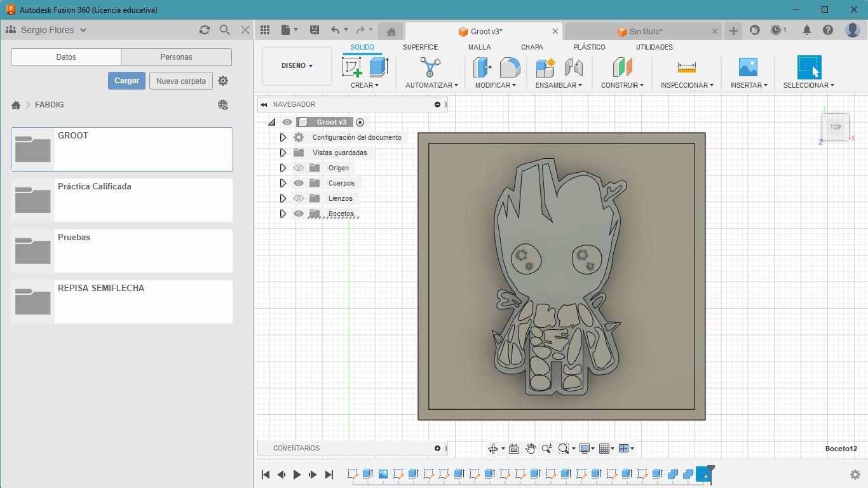Search in the data panel

224,30
